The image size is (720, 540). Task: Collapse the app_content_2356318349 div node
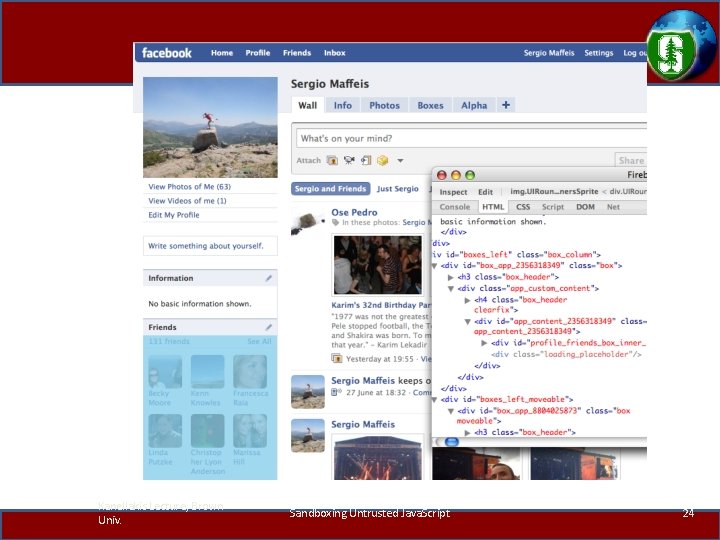pyautogui.click(x=467, y=321)
